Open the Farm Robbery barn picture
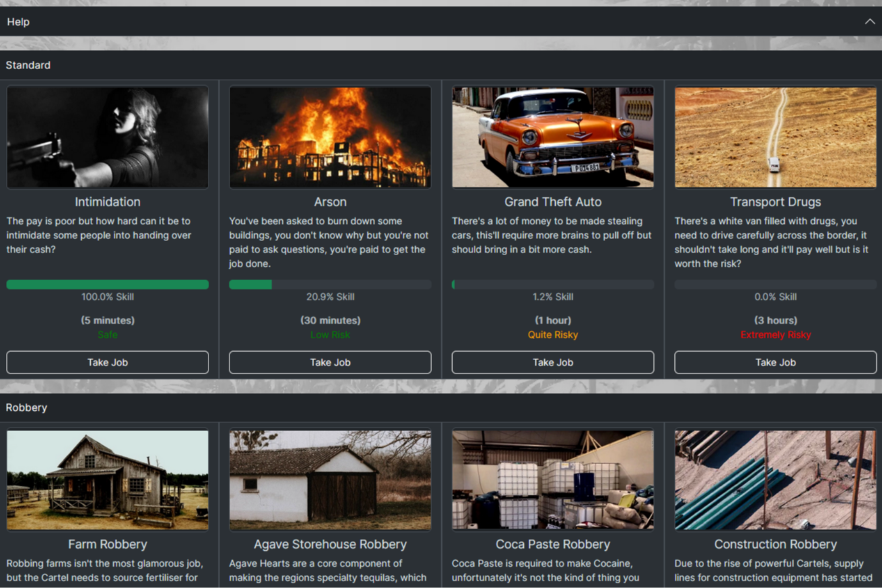This screenshot has height=588, width=882. (x=107, y=480)
